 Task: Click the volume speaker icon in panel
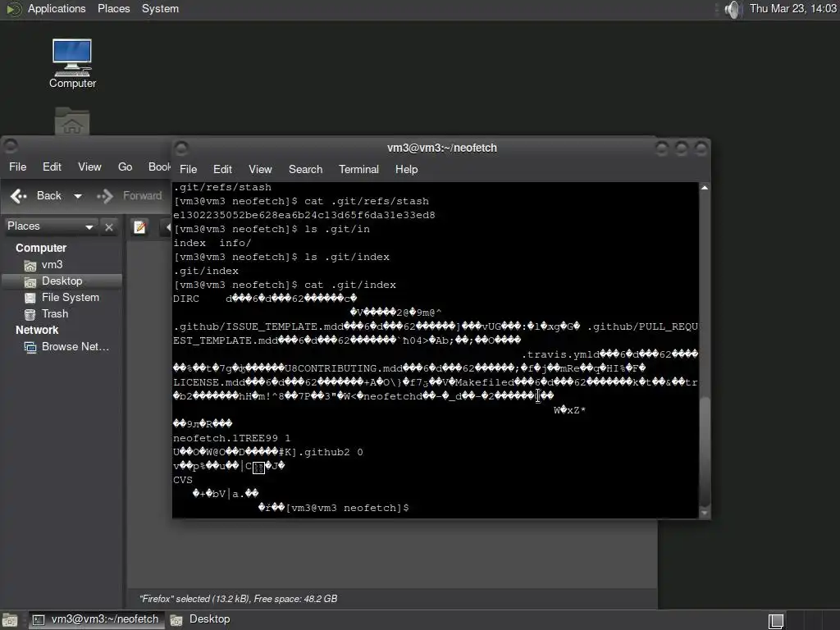tap(733, 9)
